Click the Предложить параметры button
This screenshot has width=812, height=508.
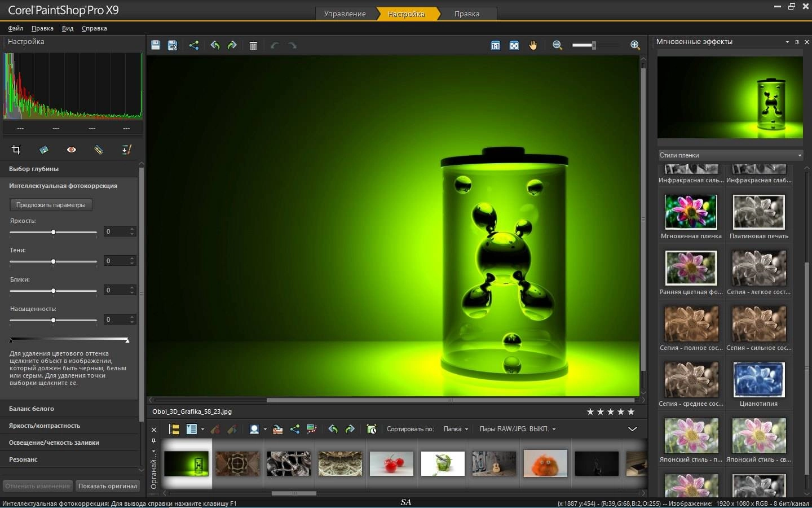pos(51,205)
